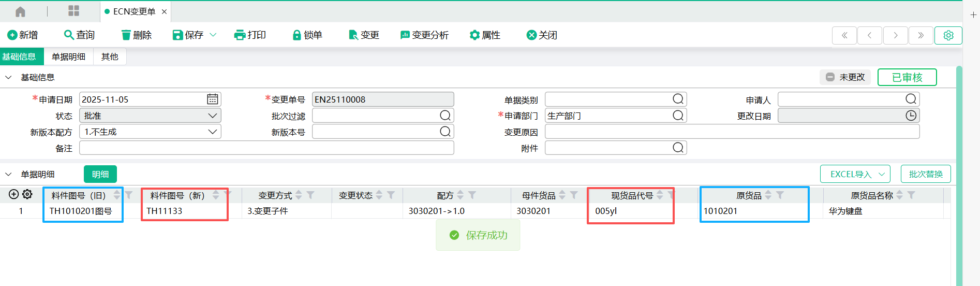Click the 删除 trash toolbar button

point(136,35)
